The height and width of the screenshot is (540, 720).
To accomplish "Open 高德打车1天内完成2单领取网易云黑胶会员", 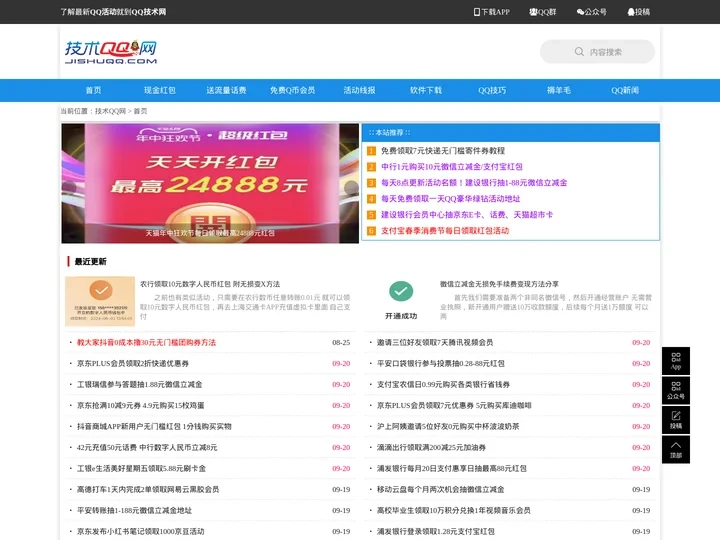I will coord(148,489).
